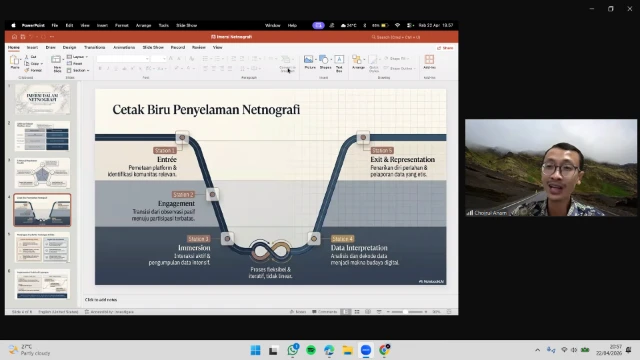The image size is (640, 360).
Task: Click the Format painter in Clipboard group
Action: click(x=33, y=70)
